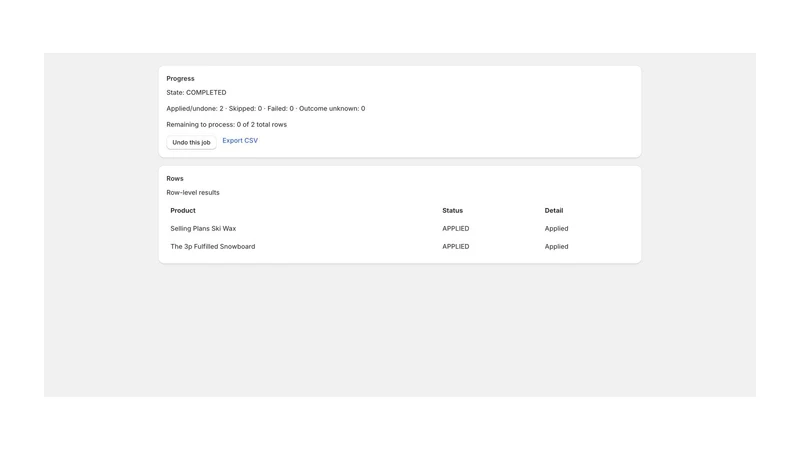Click the State: COMPLETED text
Viewport: 800px width, 450px height.
click(x=196, y=92)
